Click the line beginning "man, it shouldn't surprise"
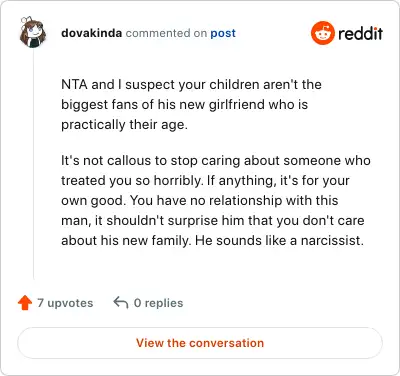 pyautogui.click(x=213, y=221)
